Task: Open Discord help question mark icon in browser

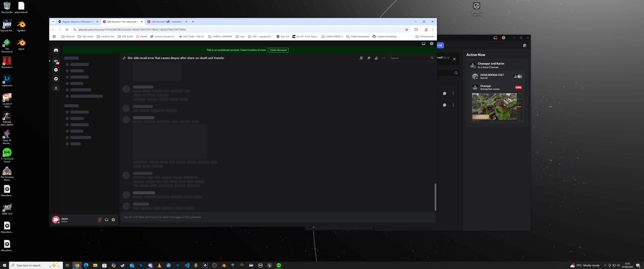Action: point(431,43)
